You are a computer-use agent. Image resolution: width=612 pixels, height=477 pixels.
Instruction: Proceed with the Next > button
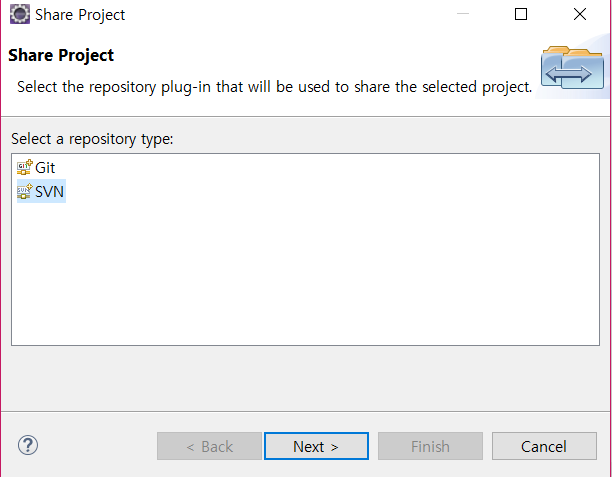tap(316, 446)
